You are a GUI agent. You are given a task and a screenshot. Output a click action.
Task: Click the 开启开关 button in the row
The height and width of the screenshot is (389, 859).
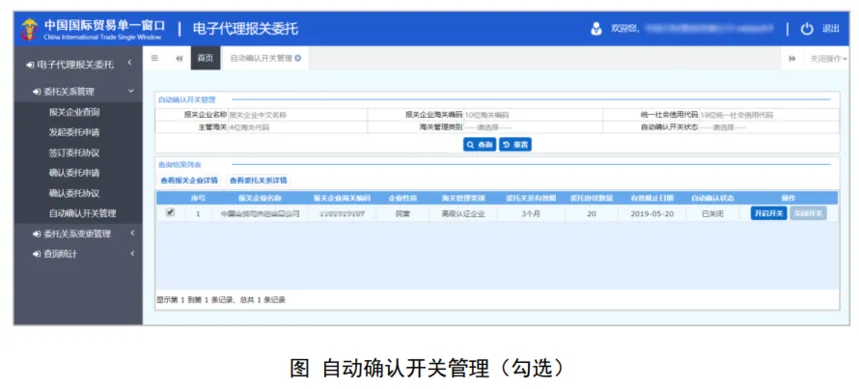point(769,214)
